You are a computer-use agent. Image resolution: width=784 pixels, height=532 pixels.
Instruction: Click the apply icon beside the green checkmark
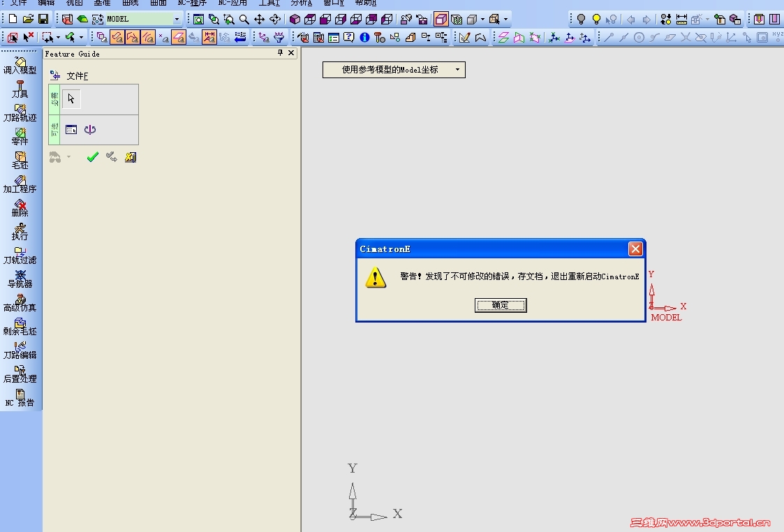coord(112,158)
